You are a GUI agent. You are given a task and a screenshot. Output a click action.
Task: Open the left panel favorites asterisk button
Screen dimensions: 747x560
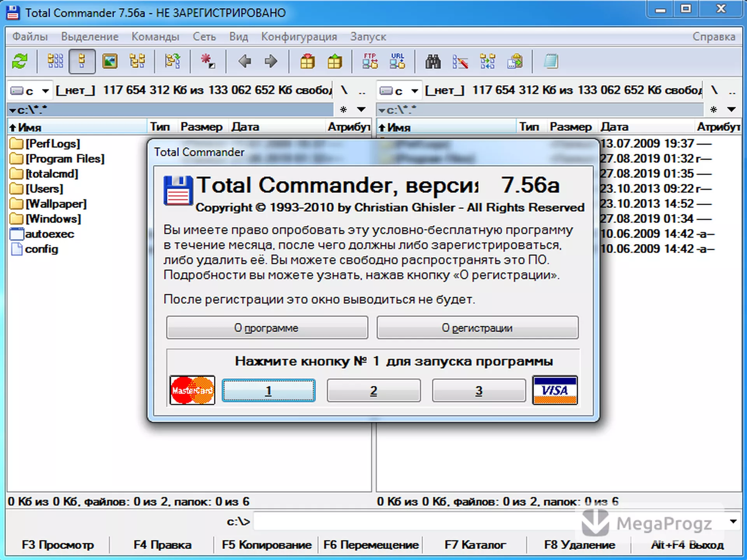343,109
